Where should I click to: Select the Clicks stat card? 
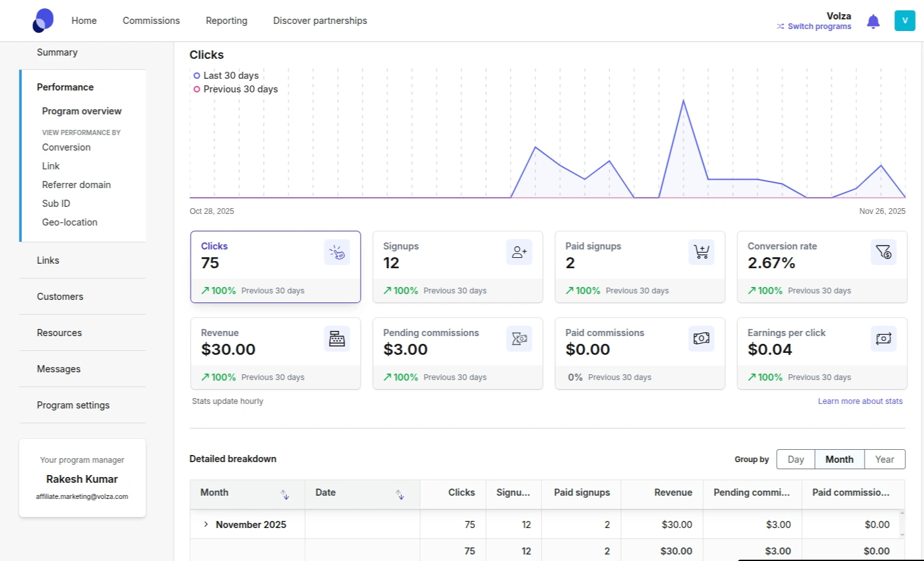point(275,266)
